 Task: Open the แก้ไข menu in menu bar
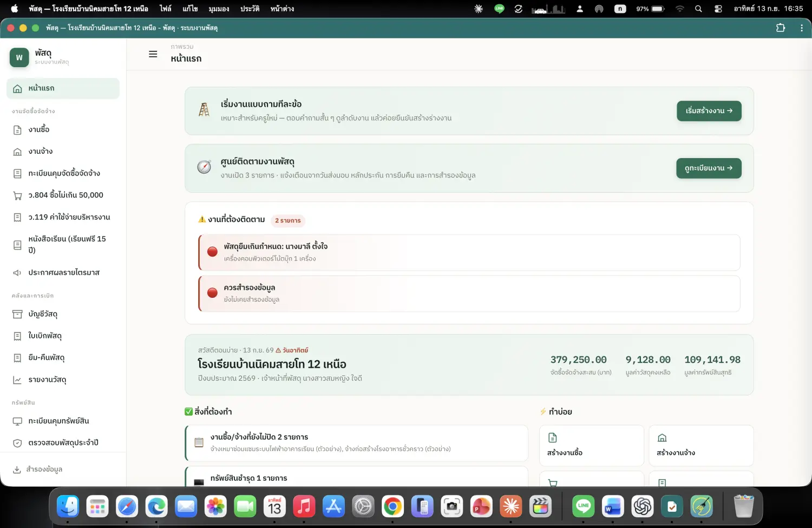tap(190, 9)
